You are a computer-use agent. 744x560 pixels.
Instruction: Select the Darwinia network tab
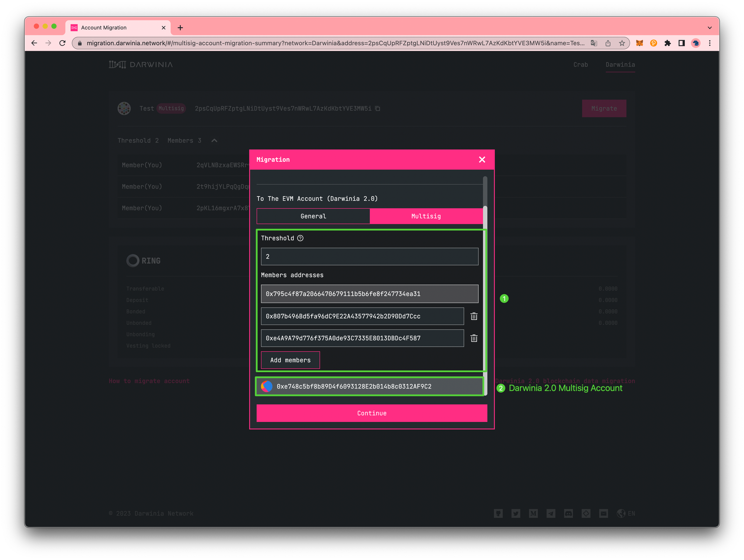(620, 65)
